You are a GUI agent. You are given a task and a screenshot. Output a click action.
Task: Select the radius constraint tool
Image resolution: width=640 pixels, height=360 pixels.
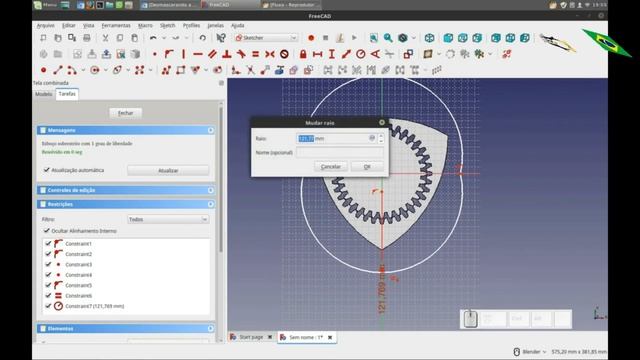[x=360, y=54]
